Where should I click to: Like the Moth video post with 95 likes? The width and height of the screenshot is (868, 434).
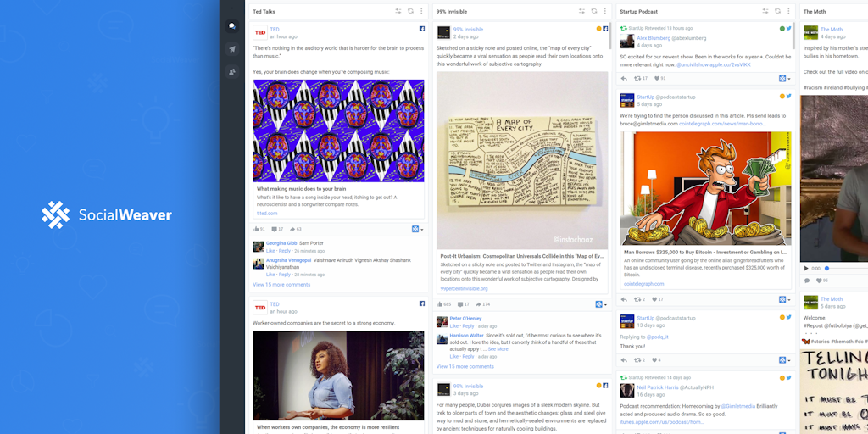click(822, 281)
